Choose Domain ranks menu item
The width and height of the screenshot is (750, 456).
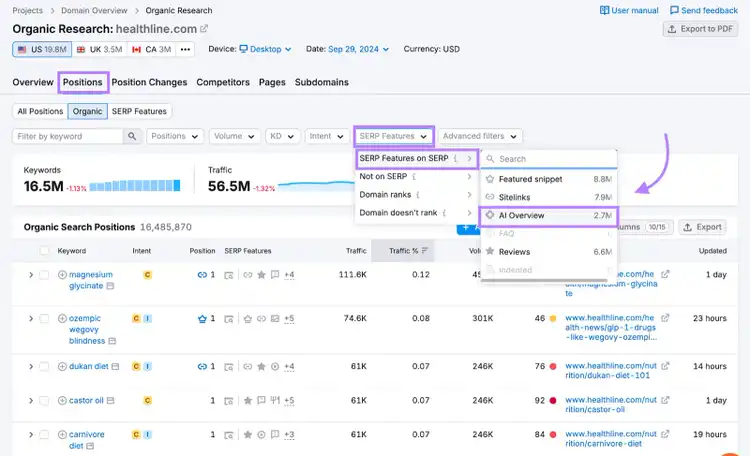(417, 195)
